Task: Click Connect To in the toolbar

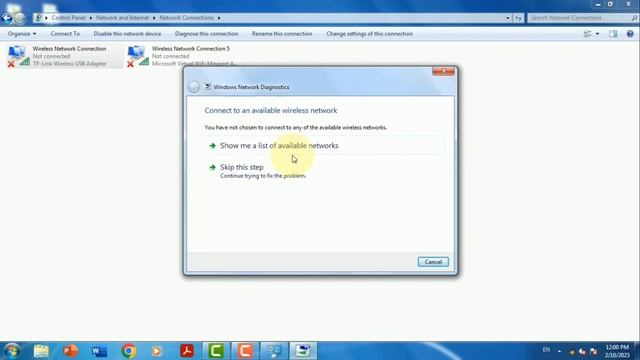Action: point(65,34)
